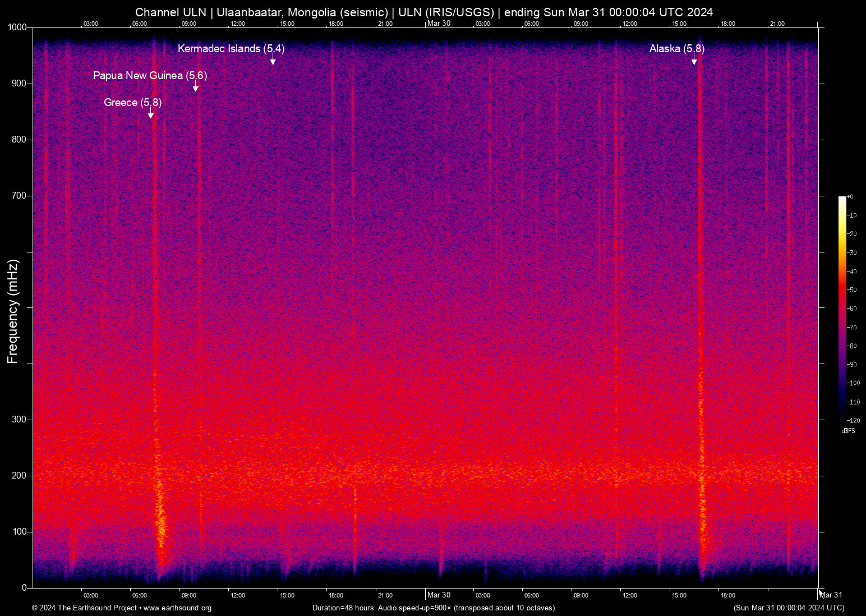The width and height of the screenshot is (866, 616).
Task: Click the Mar 30 date marker at top
Action: point(439,24)
